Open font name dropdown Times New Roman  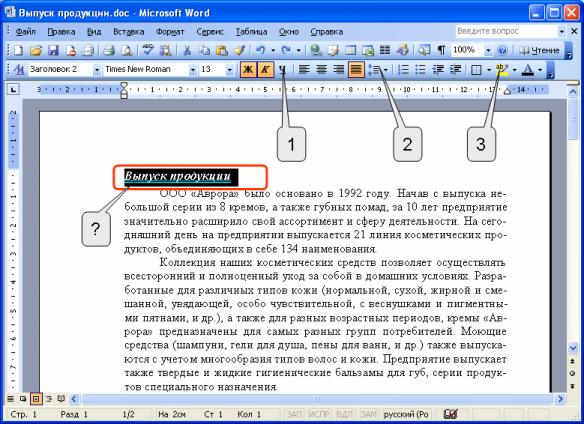click(193, 70)
